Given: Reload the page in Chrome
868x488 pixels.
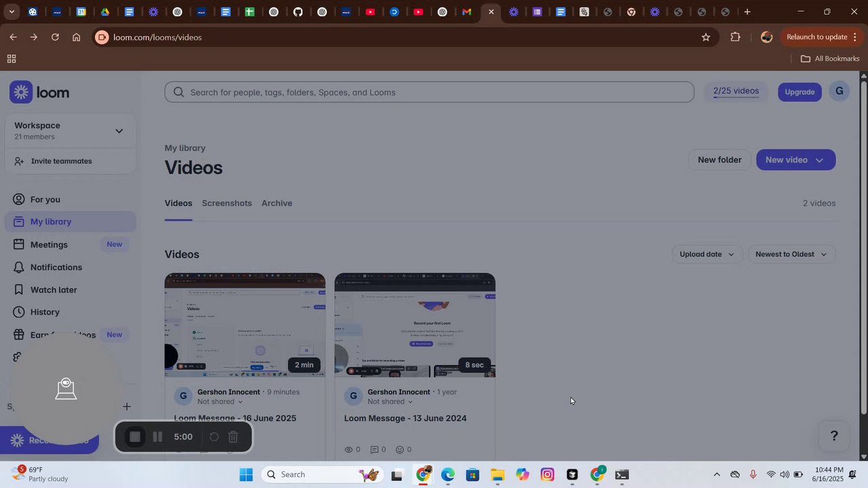Looking at the screenshot, I should [55, 37].
